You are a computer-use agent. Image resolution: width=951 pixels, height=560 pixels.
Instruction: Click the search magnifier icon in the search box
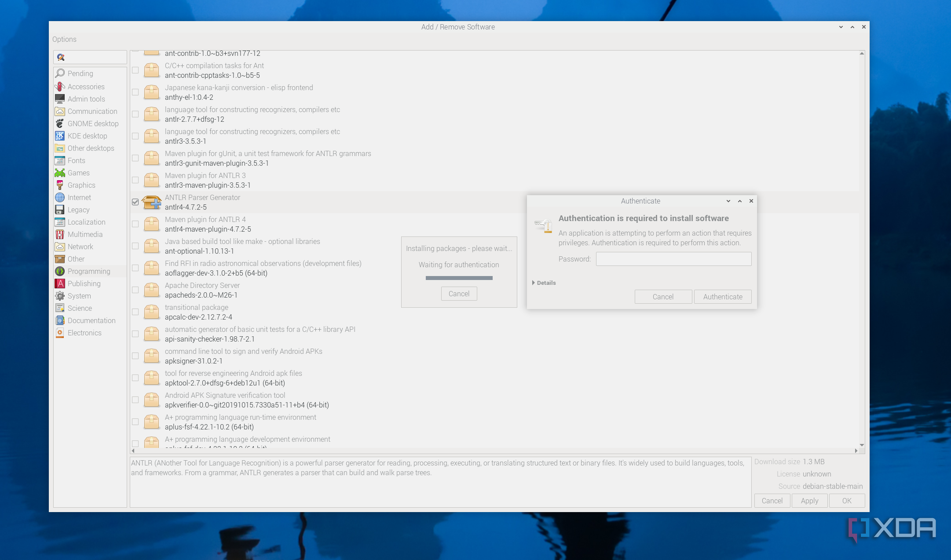pyautogui.click(x=61, y=57)
